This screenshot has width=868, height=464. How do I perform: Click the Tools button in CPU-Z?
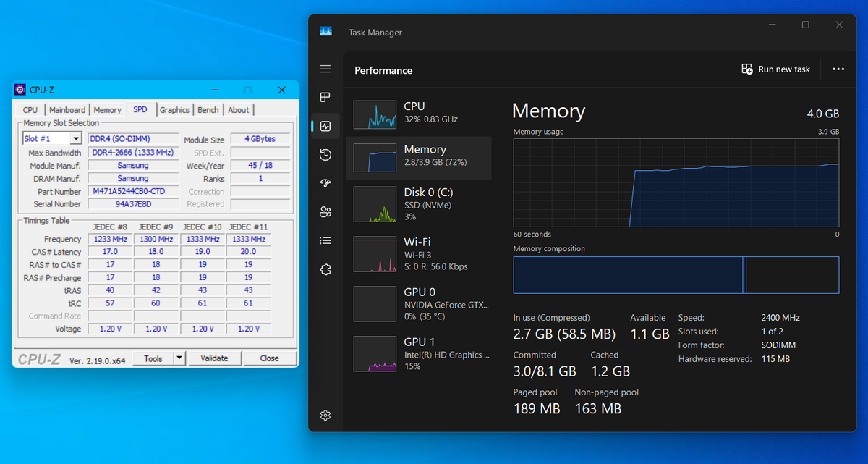pyautogui.click(x=153, y=358)
